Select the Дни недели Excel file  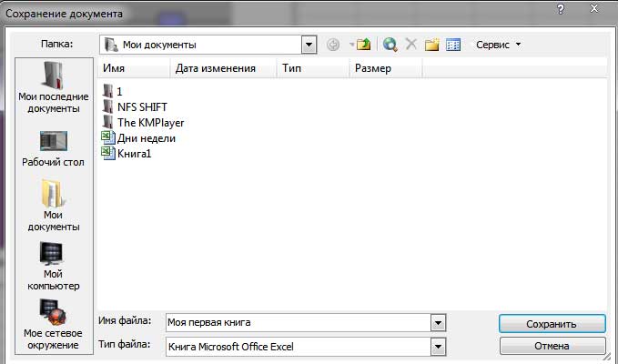coord(146,138)
